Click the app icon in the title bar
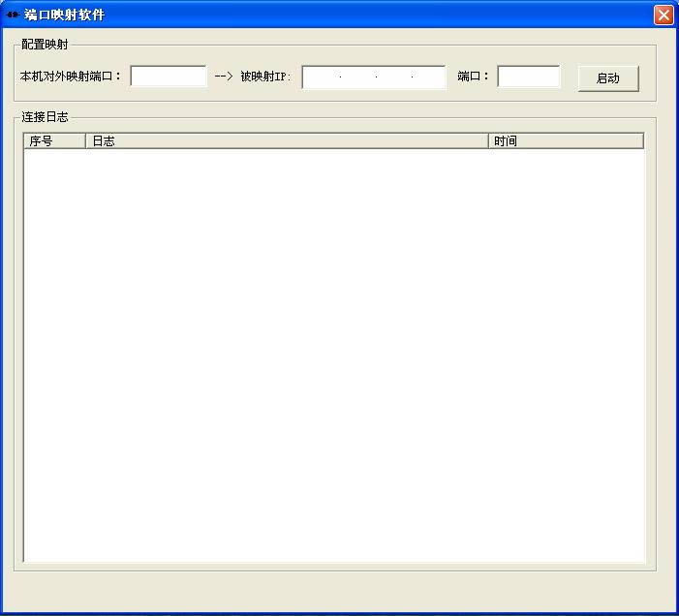The width and height of the screenshot is (679, 616). (x=13, y=15)
